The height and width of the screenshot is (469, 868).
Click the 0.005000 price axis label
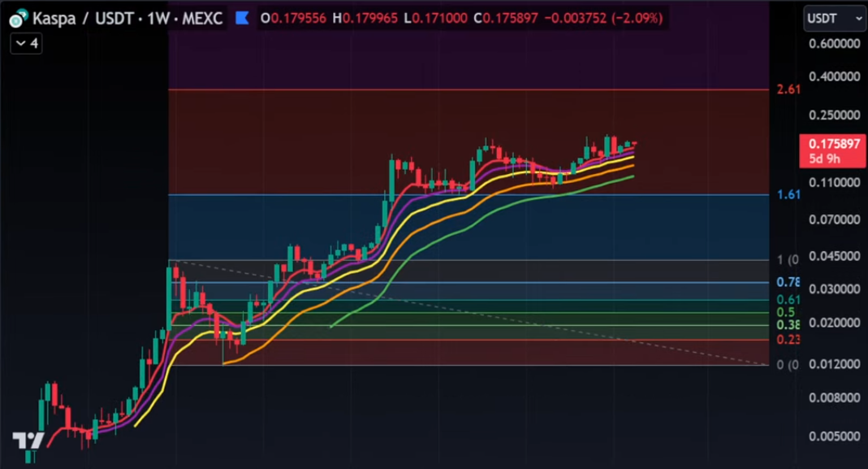point(834,436)
